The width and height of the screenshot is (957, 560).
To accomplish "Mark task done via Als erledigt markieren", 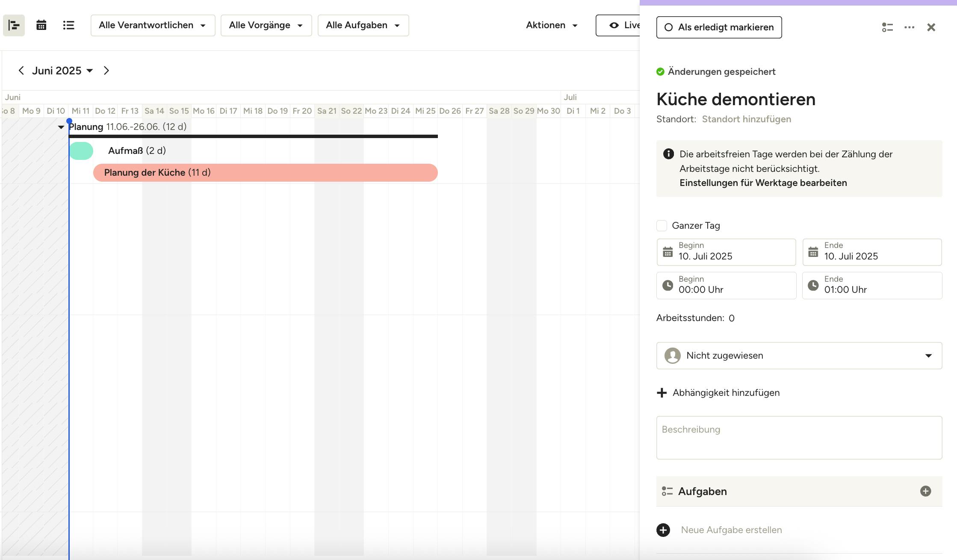I will (x=719, y=27).
